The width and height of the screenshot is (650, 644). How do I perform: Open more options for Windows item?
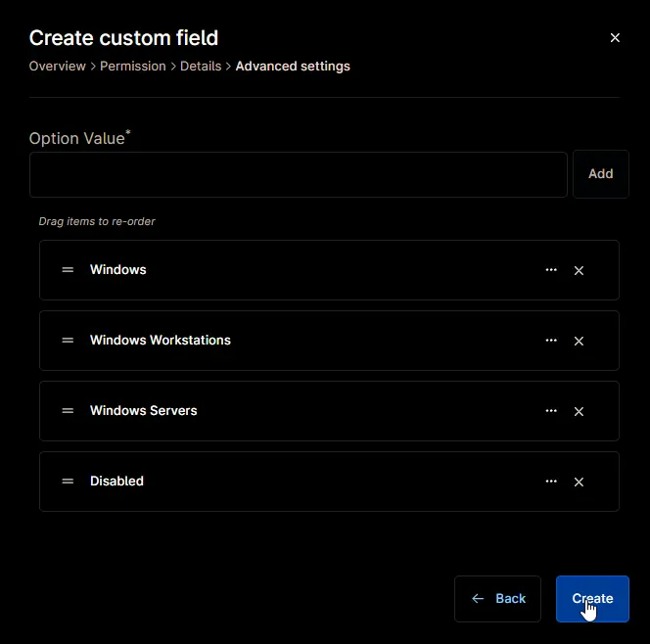[551, 270]
